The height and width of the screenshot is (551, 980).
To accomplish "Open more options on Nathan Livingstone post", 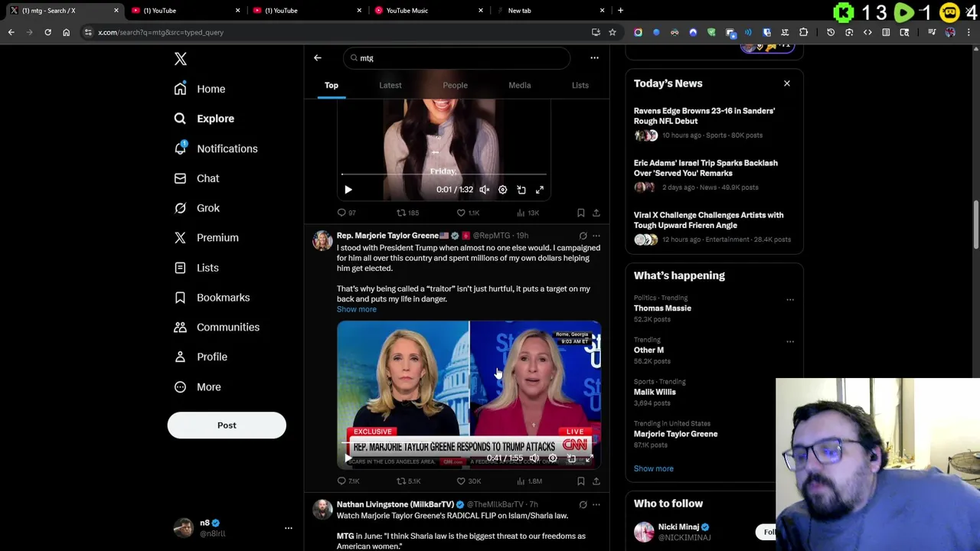I will [596, 504].
